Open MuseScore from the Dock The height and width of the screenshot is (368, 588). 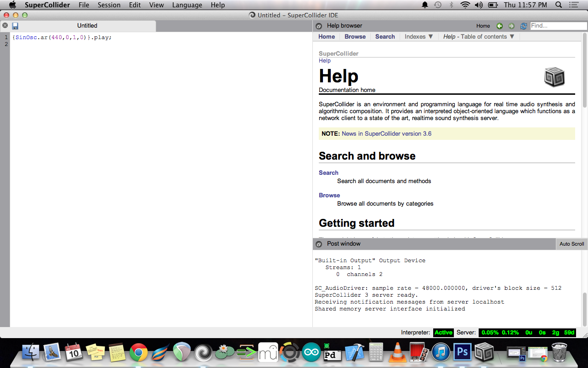point(268,353)
